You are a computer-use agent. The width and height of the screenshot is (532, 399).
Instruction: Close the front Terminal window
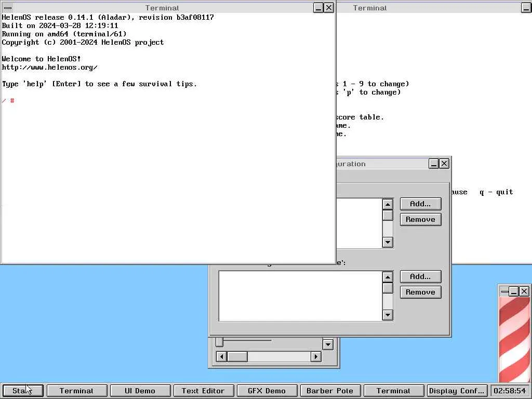click(x=329, y=8)
